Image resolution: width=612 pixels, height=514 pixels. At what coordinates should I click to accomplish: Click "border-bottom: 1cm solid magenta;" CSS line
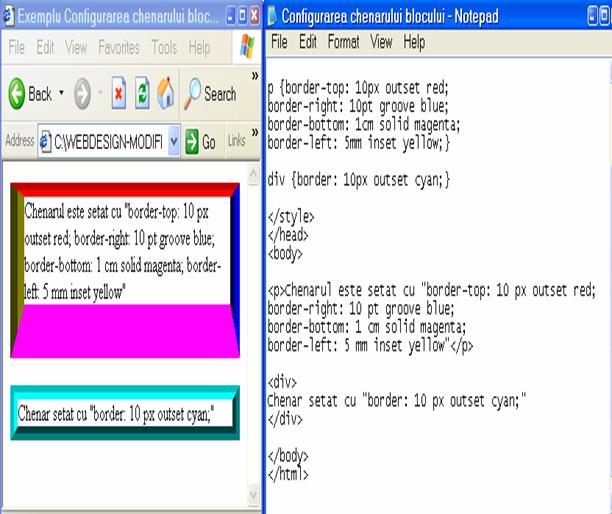tap(364, 124)
